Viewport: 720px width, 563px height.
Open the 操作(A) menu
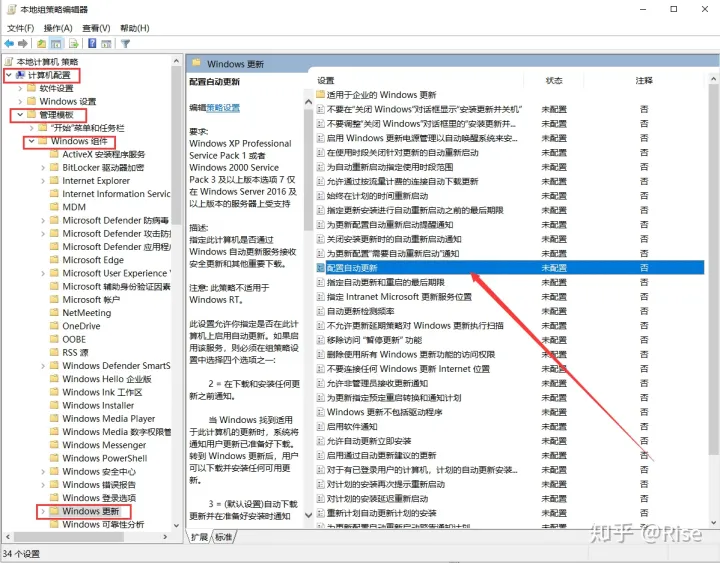tap(58, 28)
